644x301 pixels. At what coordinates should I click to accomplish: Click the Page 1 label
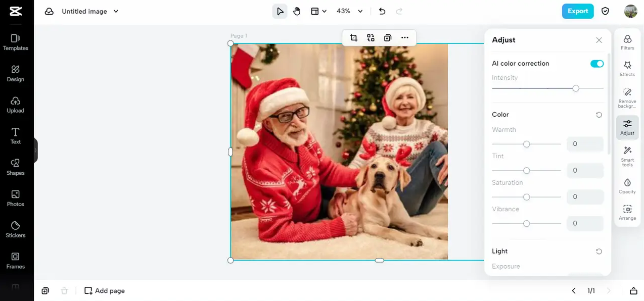(x=239, y=36)
